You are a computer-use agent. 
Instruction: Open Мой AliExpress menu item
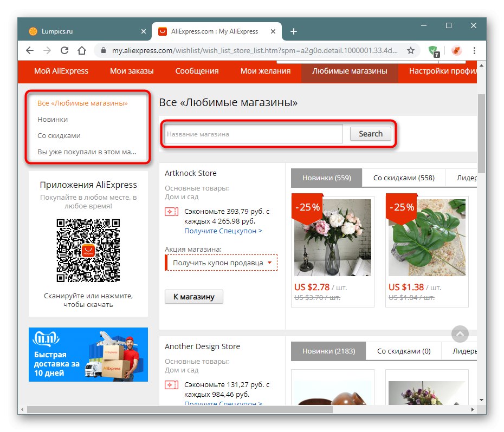[61, 71]
